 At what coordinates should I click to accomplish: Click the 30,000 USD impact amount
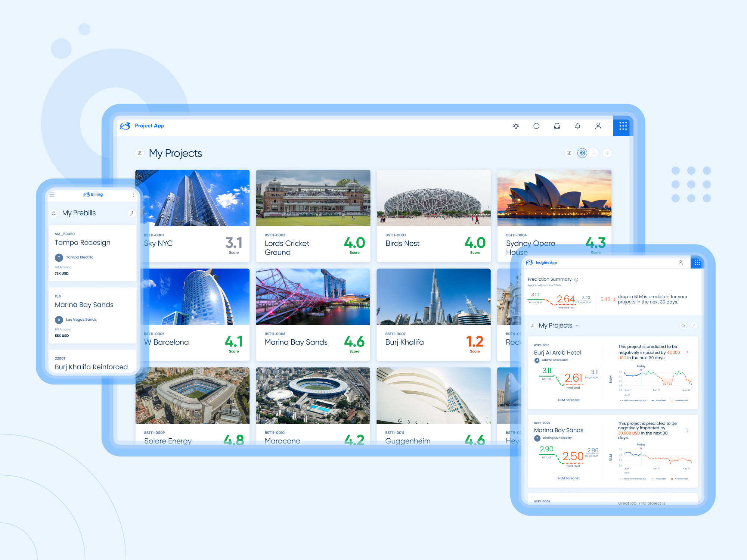point(629,433)
